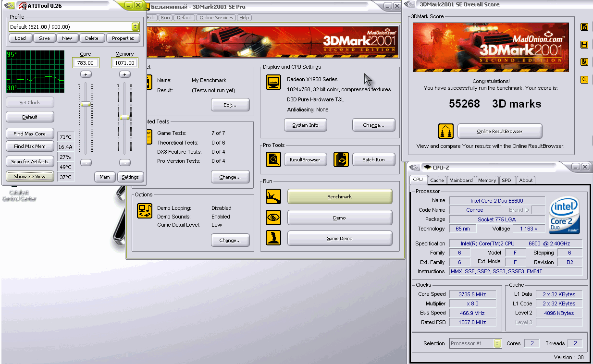Image resolution: width=593 pixels, height=364 pixels.
Task: Click the Online ResultBrowser trees icon
Action: coord(446,131)
